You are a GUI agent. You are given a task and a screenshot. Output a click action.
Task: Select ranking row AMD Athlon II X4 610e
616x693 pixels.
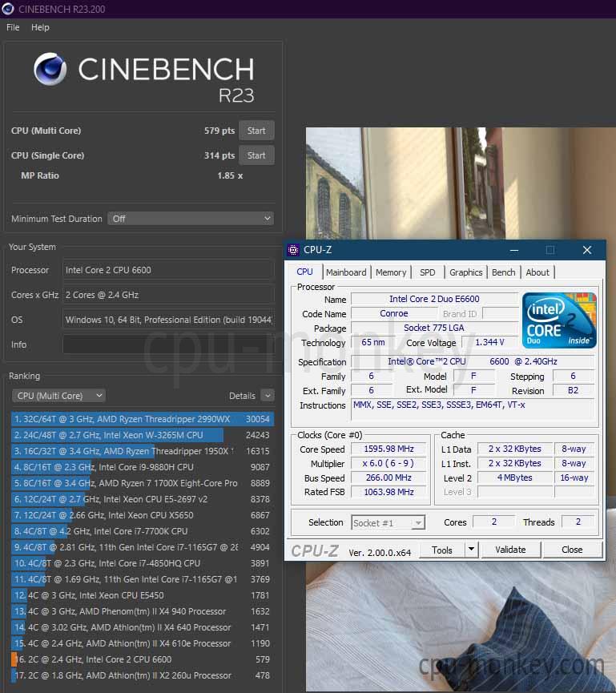143,643
